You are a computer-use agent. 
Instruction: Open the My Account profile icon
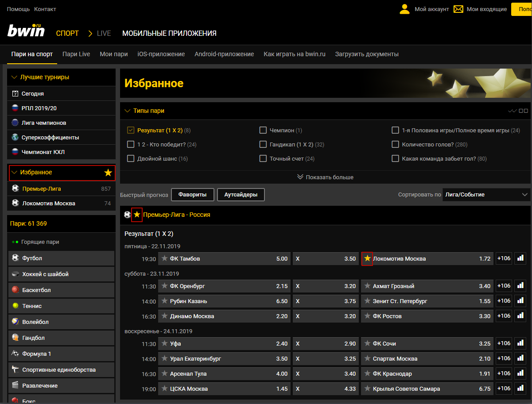click(x=404, y=9)
